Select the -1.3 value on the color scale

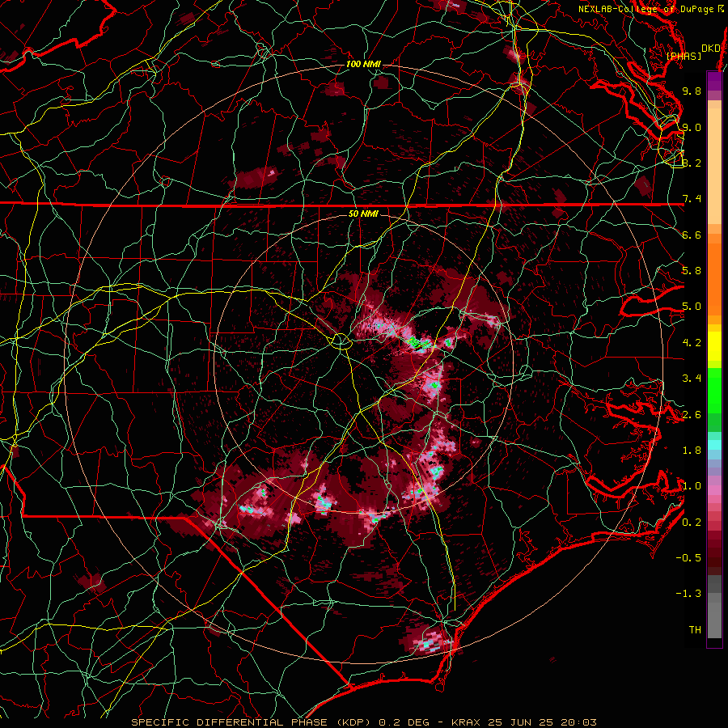(688, 594)
